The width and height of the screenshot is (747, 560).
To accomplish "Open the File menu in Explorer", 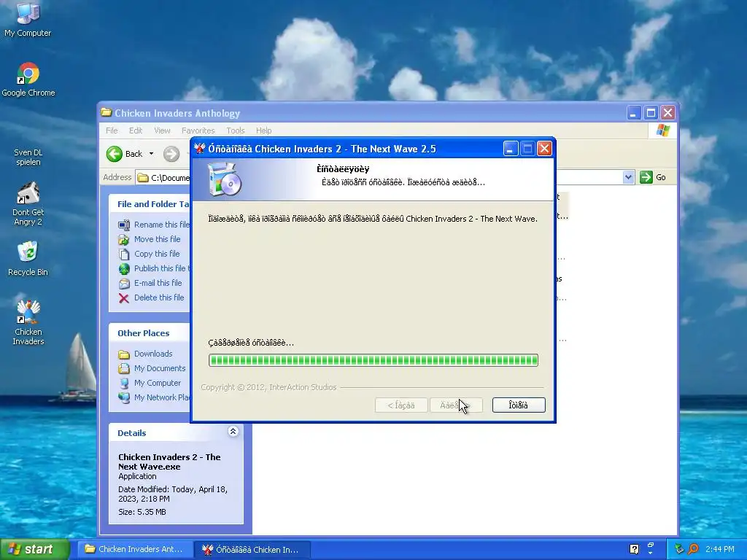I will (x=112, y=131).
